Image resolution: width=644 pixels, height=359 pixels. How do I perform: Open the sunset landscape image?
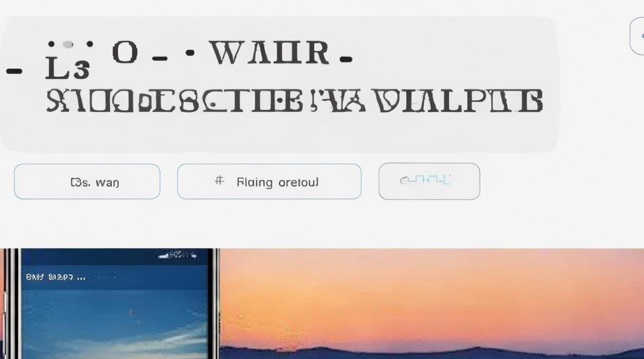pyautogui.click(x=431, y=303)
